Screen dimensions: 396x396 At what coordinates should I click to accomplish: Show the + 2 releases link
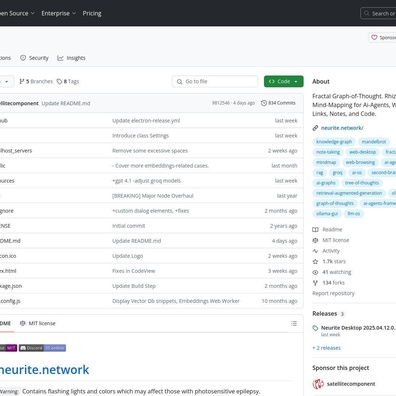[327, 348]
